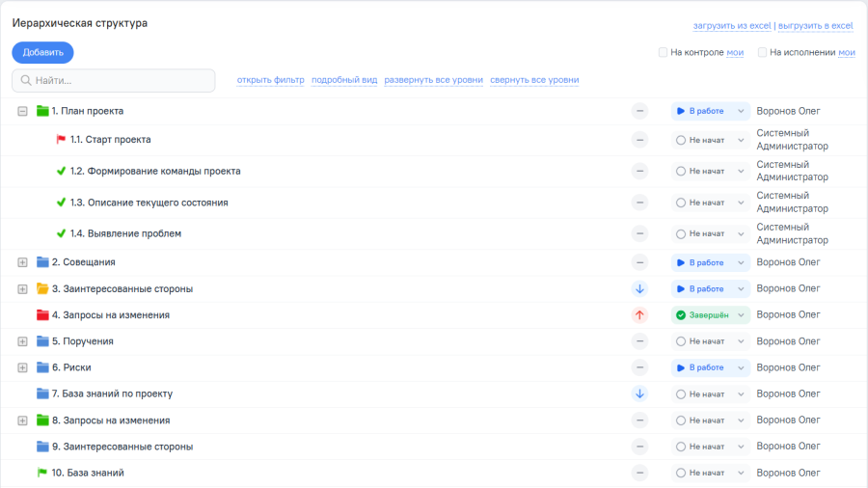Click low priority arrow of 3. Заинтересованные стороны
Image resolution: width=868 pixels, height=488 pixels.
click(x=640, y=288)
